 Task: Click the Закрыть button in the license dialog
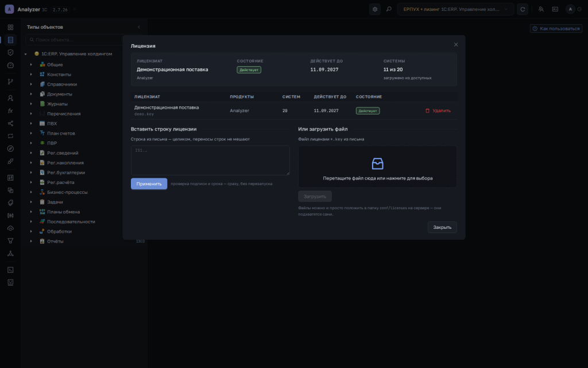[442, 227]
